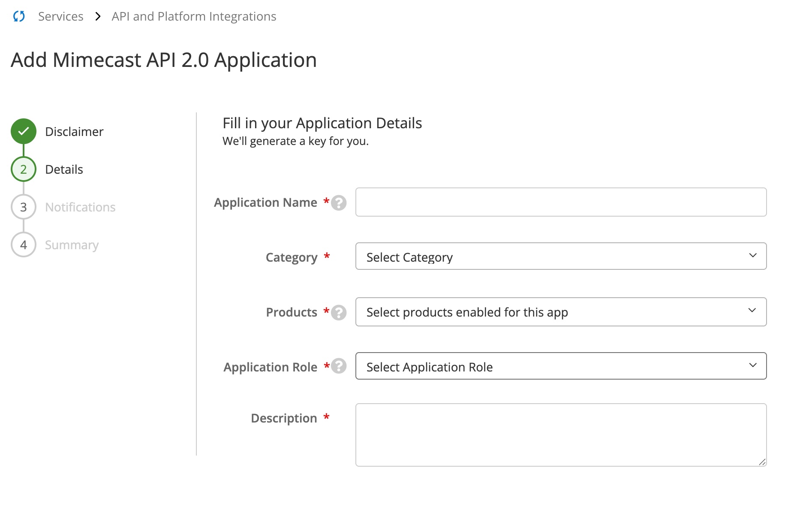
Task: Go to Services breadcrumb
Action: pyautogui.click(x=61, y=16)
